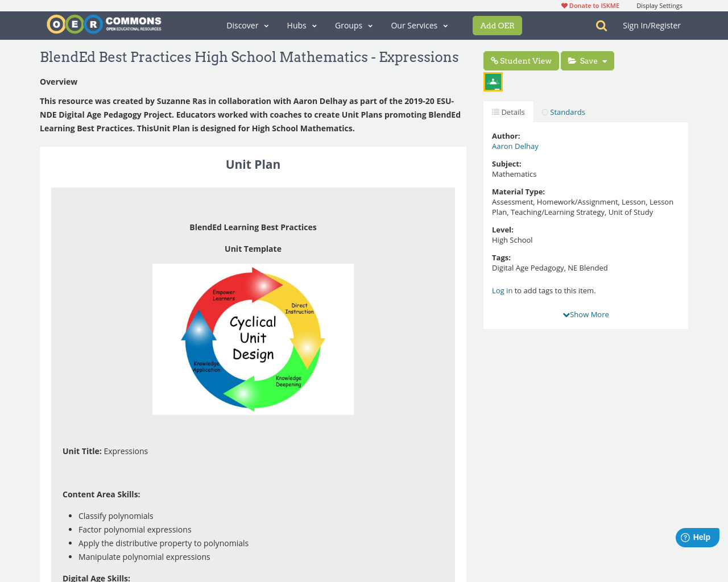Open Display Settings
The width and height of the screenshot is (728, 582).
[660, 5]
